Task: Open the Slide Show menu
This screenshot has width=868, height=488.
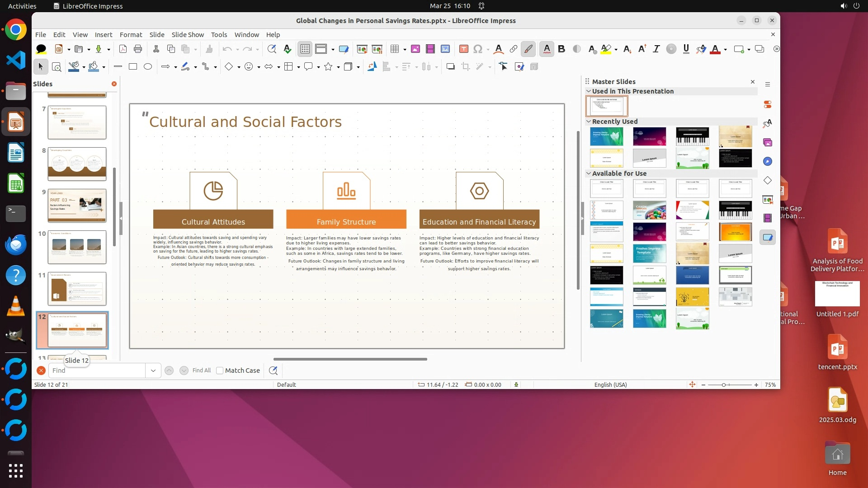Action: click(188, 35)
